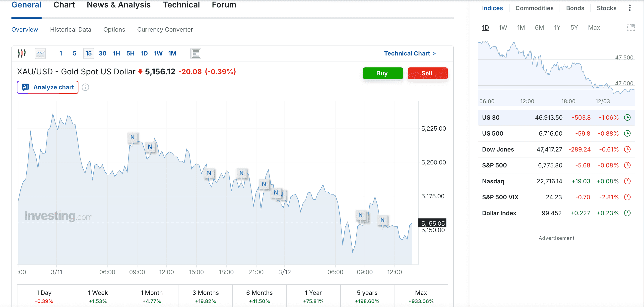Open the Historical Data sub-tab
Image resolution: width=644 pixels, height=307 pixels.
coord(70,29)
